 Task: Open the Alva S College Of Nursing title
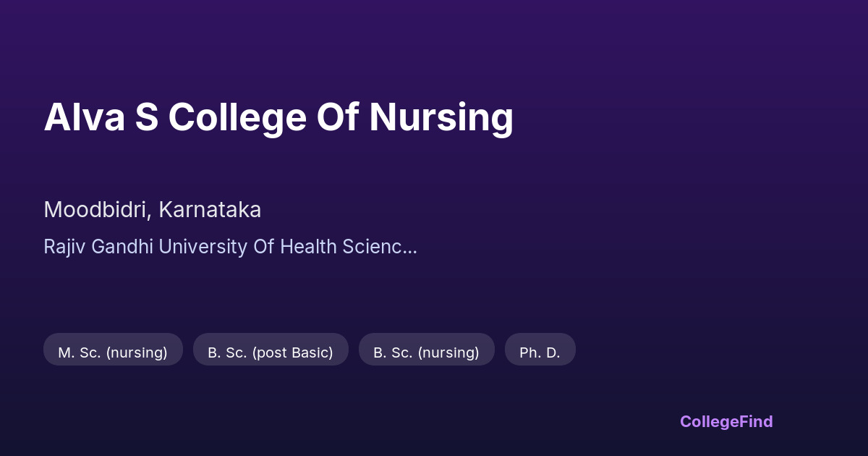[278, 117]
